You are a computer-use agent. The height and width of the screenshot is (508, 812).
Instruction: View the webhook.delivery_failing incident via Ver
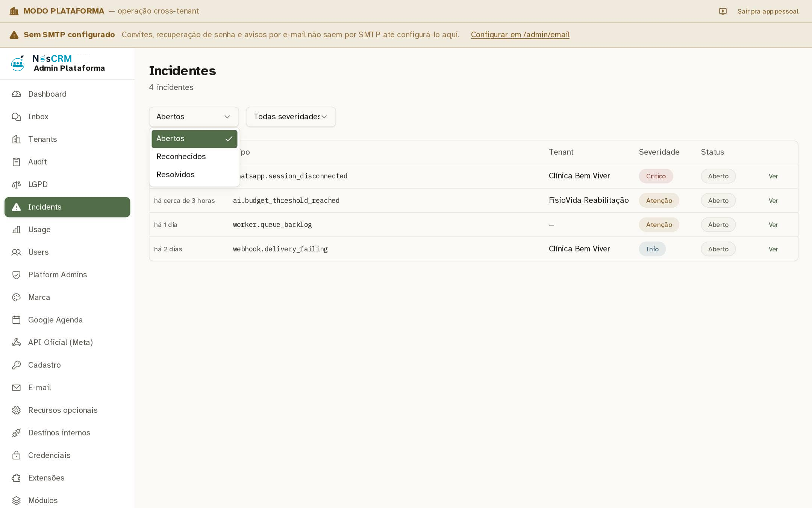pos(773,249)
